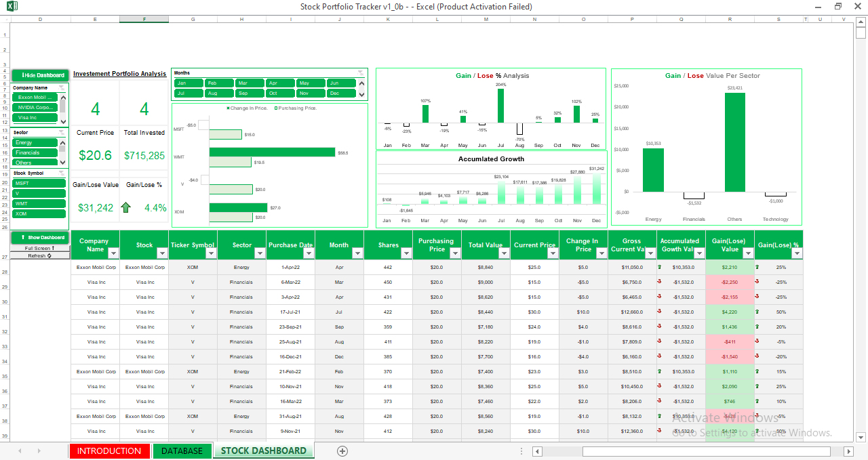Toggle Exxon Mobil company slicer item
This screenshot has width=868, height=460.
coord(35,97)
